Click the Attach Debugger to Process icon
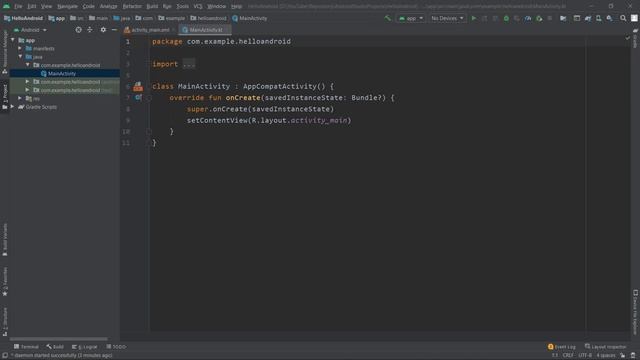The image size is (640, 360). 539,18
